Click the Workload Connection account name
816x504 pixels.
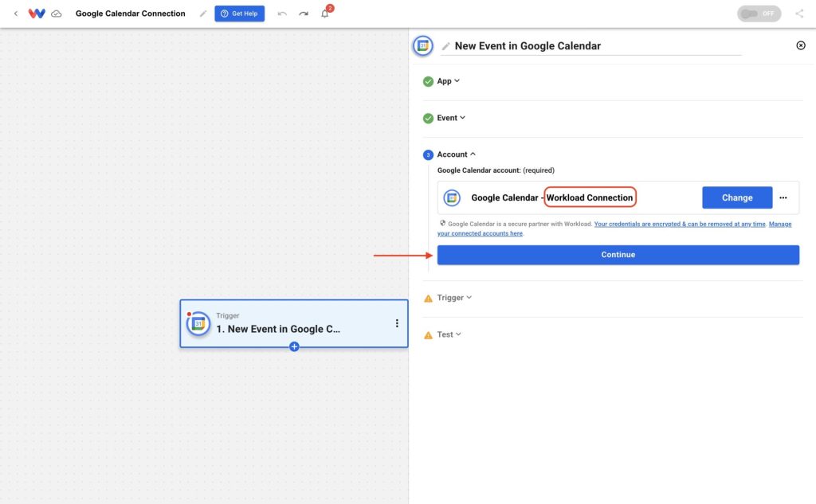point(590,197)
